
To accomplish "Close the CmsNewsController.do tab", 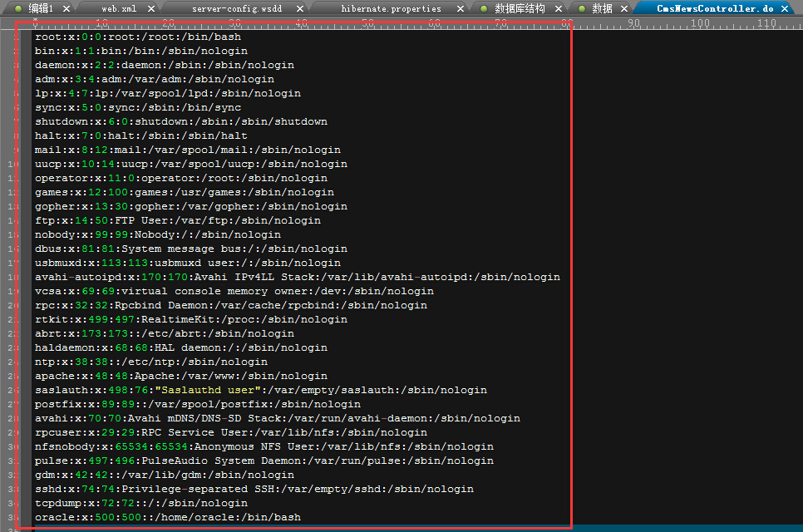I will point(785,8).
